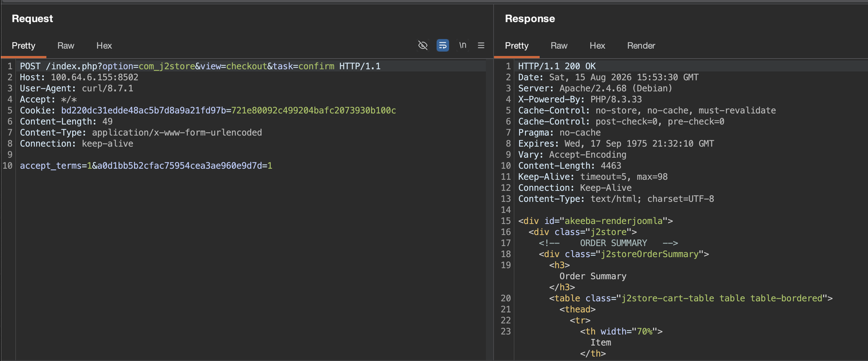The width and height of the screenshot is (868, 361).
Task: Open the Request hamburger options menu
Action: (481, 45)
